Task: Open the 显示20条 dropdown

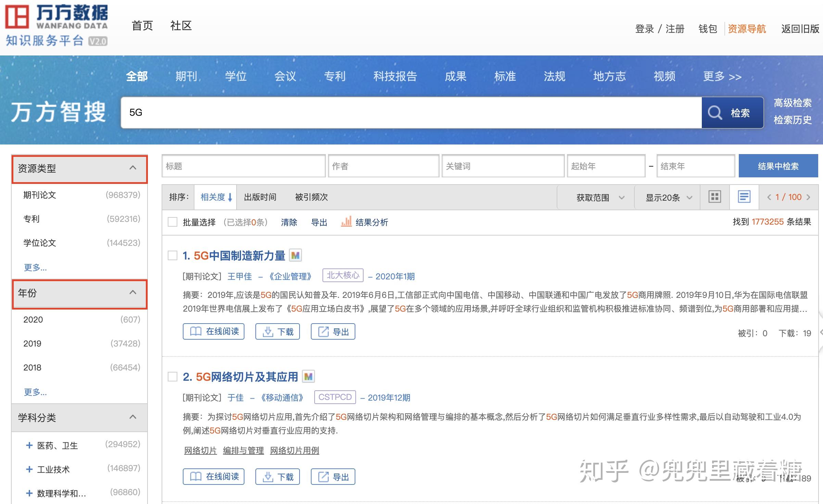Action: tap(668, 198)
